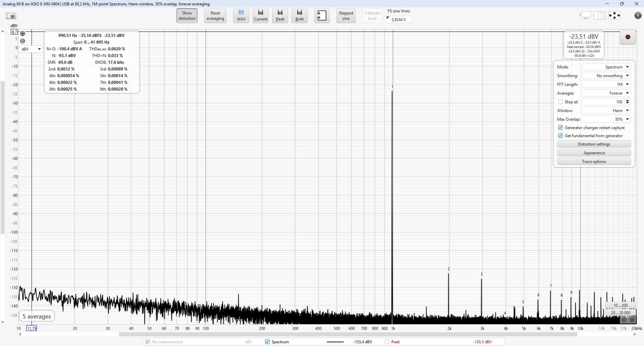The width and height of the screenshot is (644, 346).
Task: Open the dBV axis unit dropdown
Action: 31,49
